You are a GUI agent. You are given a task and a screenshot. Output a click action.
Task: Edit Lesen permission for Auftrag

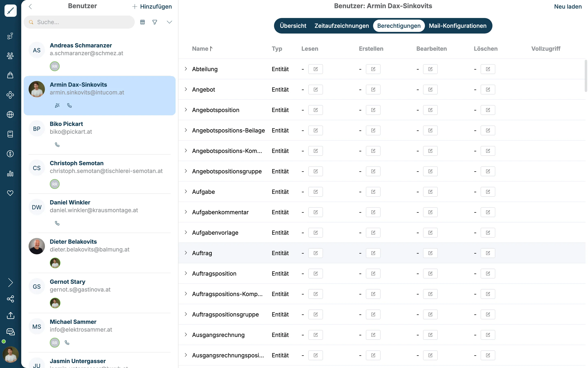[x=315, y=253]
